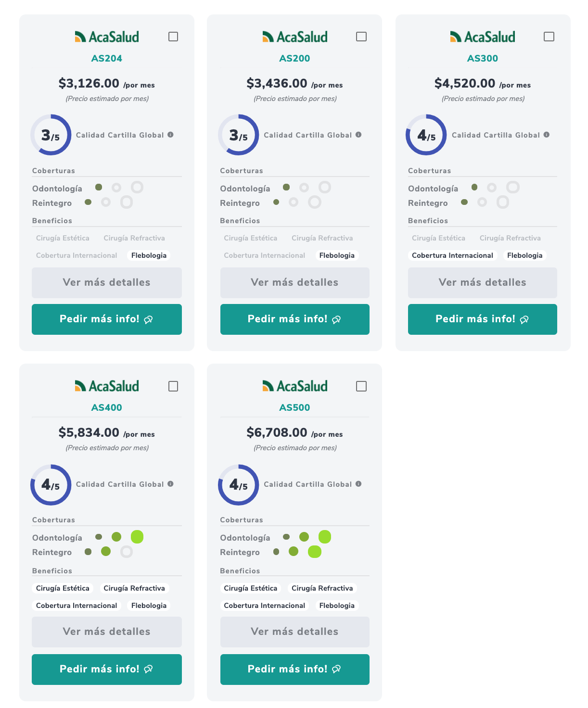Click the info icon beside AS300 Calidad Cartilla Global
This screenshot has height=708, width=588.
tap(547, 135)
